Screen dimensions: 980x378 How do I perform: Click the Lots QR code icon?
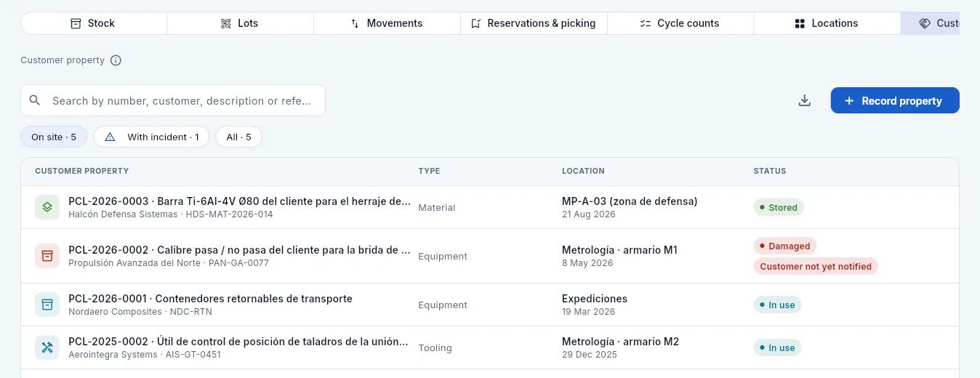pos(226,23)
